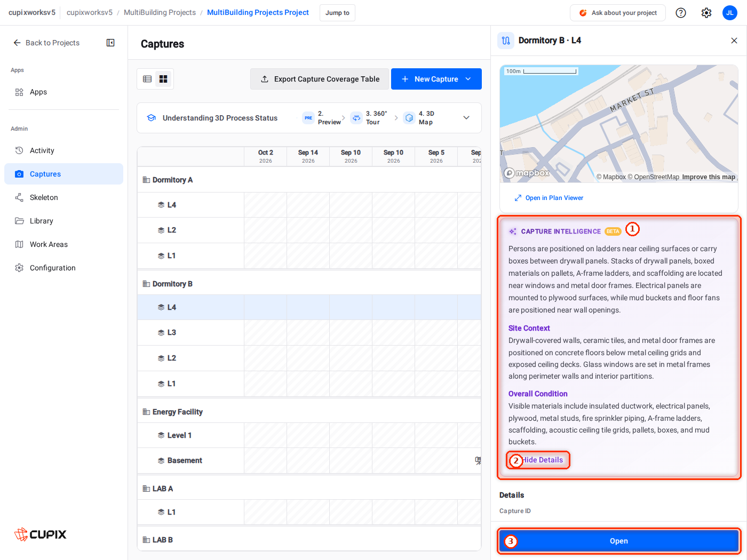
Task: Click the blue Open button
Action: (x=619, y=541)
